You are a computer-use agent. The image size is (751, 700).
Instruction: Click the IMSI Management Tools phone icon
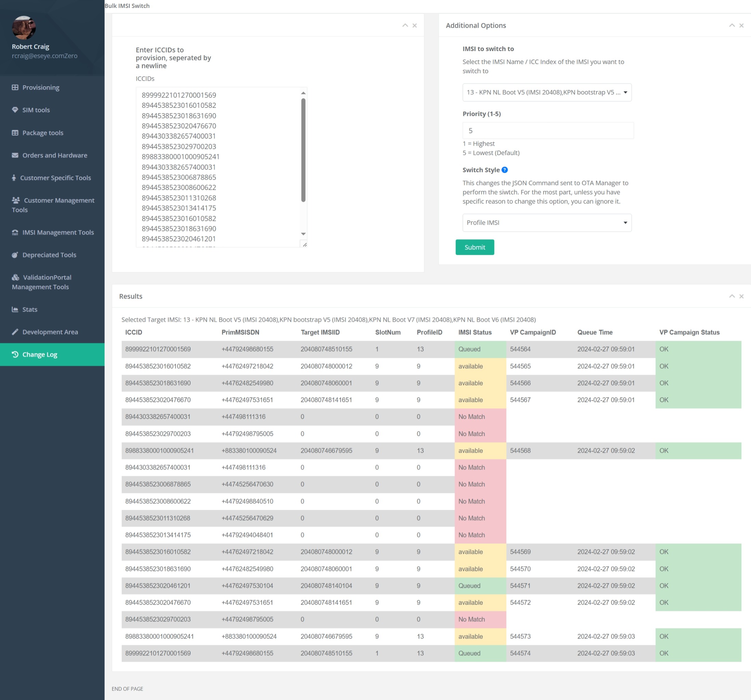point(15,232)
